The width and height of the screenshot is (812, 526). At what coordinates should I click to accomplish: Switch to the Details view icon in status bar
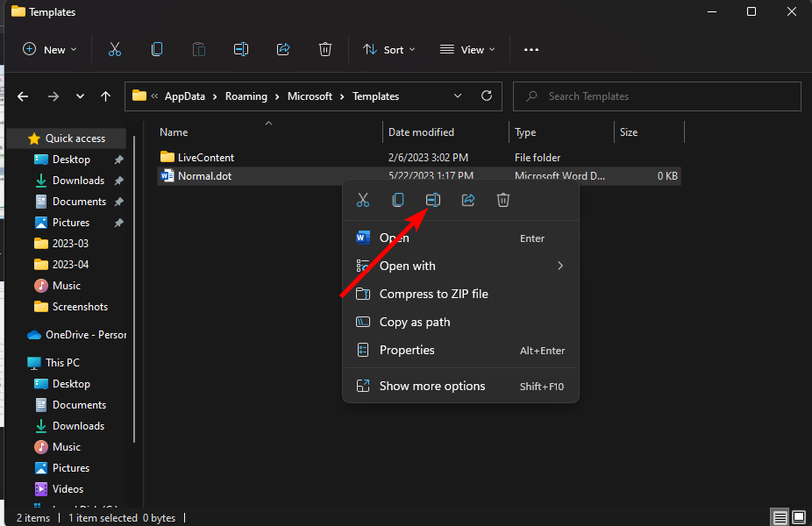(780, 517)
